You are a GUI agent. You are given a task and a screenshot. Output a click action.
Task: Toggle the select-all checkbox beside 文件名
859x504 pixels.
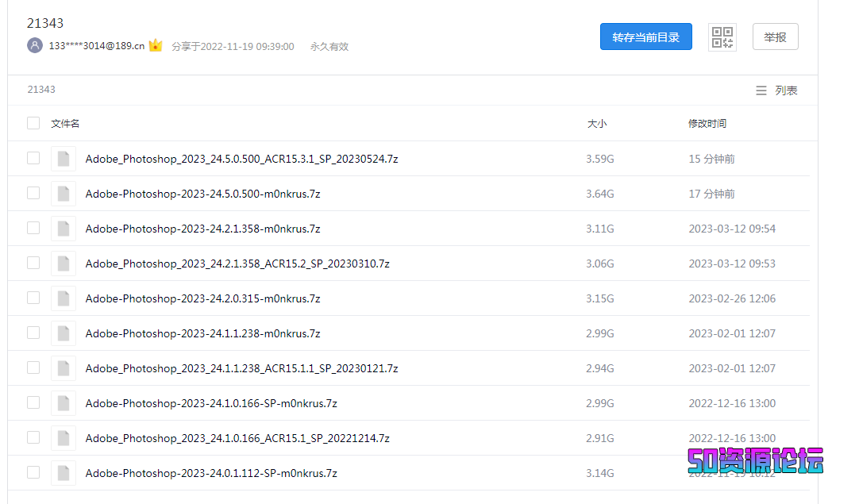[x=33, y=123]
